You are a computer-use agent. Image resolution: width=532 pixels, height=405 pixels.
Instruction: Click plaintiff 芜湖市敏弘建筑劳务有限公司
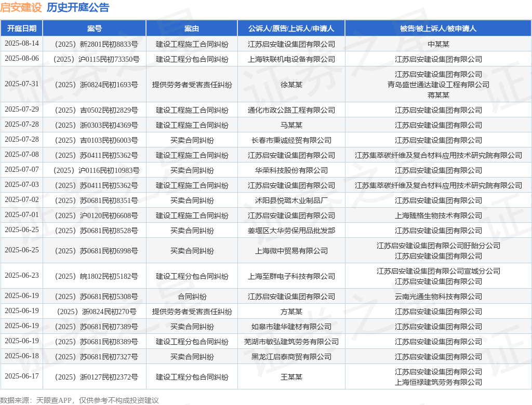click(x=291, y=342)
